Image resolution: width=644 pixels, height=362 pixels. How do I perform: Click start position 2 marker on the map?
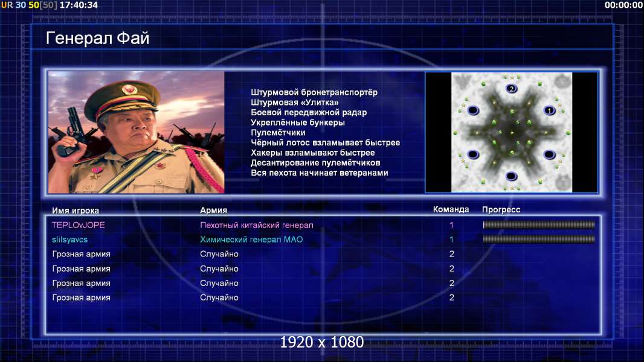511,88
